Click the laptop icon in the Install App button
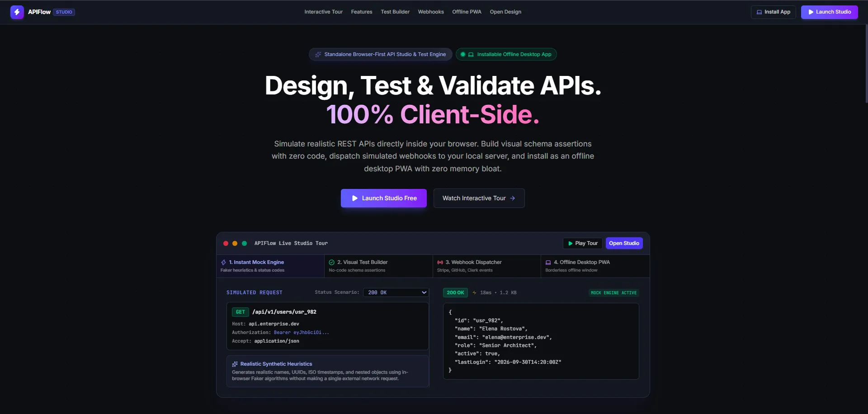The height and width of the screenshot is (414, 868). (x=759, y=12)
